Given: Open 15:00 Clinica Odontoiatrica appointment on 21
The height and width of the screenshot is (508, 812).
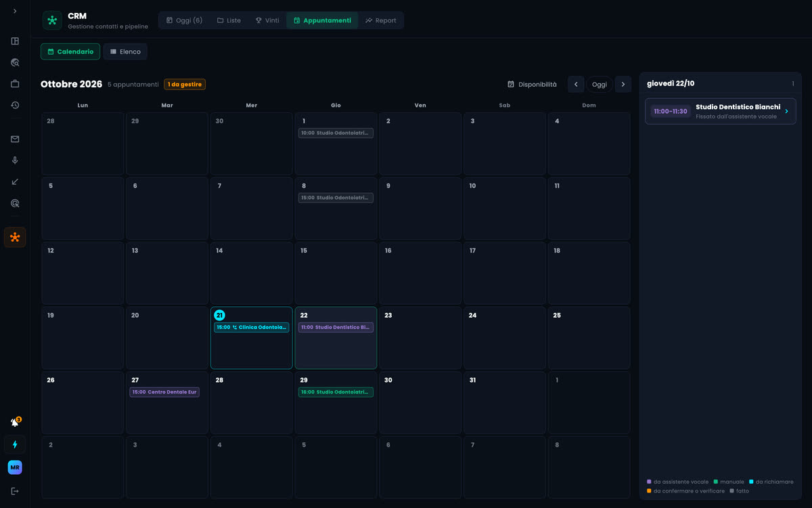Looking at the screenshot, I should pyautogui.click(x=252, y=327).
